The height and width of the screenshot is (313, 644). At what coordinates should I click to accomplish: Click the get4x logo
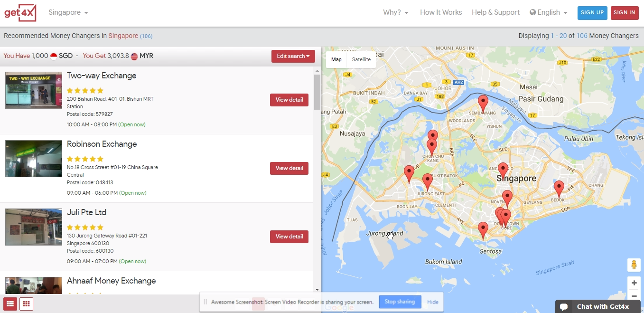tap(20, 13)
